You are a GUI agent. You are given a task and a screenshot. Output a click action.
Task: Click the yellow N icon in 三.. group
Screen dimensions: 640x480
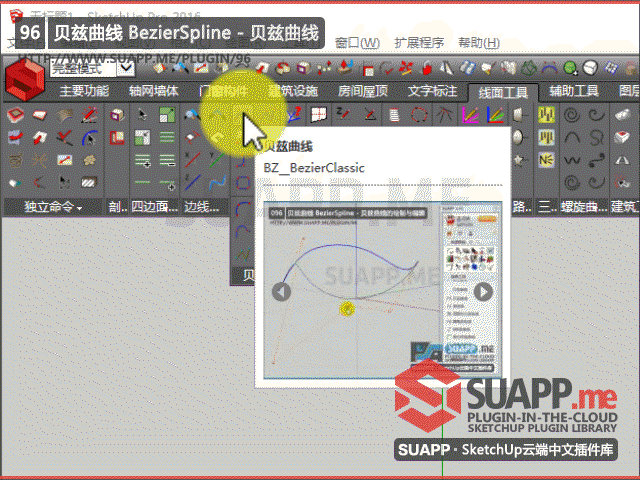(x=547, y=160)
